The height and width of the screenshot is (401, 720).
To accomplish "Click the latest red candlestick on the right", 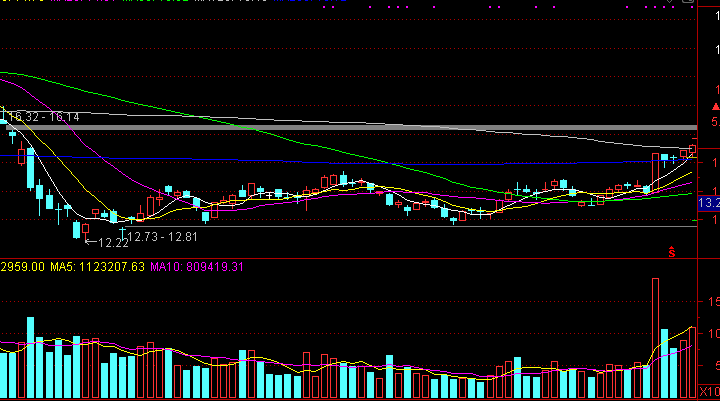I will (x=692, y=149).
